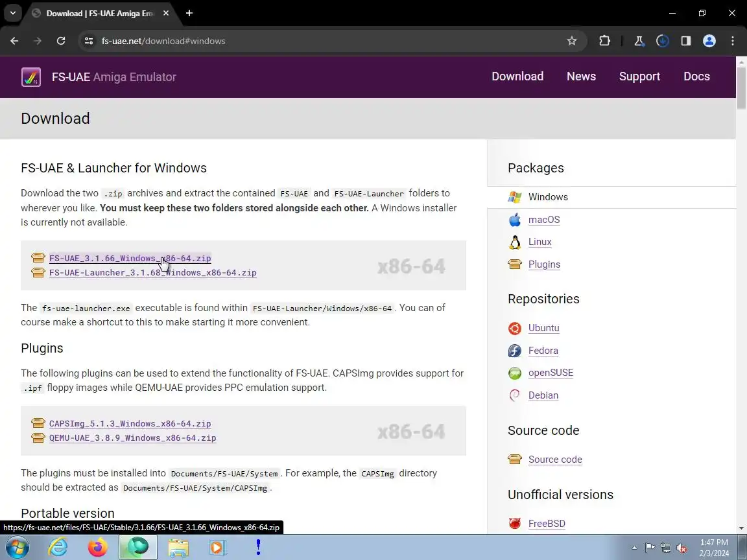The width and height of the screenshot is (747, 560).
Task: Click the Source code box icon
Action: click(514, 459)
